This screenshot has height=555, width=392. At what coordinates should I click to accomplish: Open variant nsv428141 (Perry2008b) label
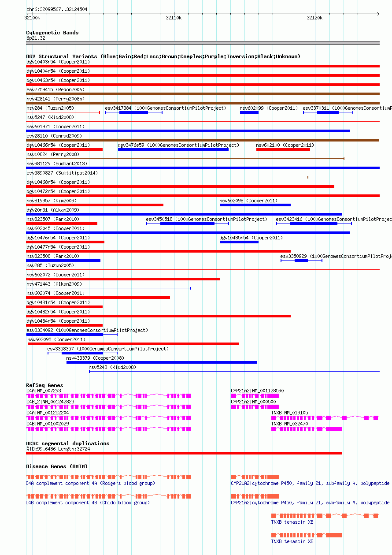55,99
